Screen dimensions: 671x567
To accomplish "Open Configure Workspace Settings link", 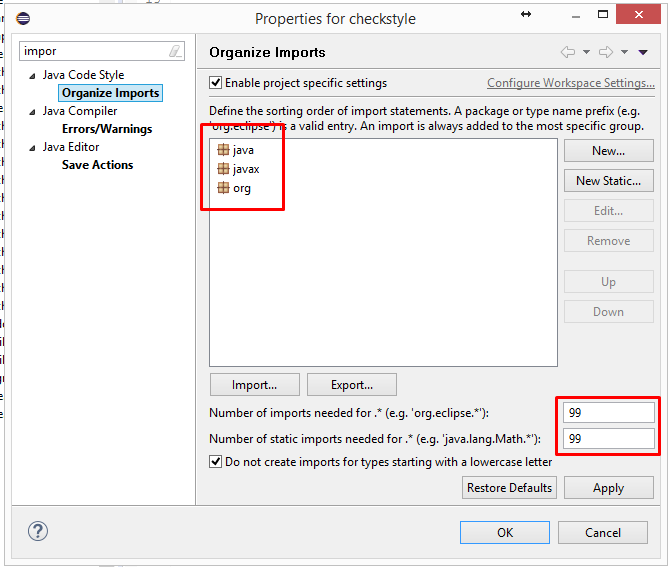I will (x=571, y=83).
